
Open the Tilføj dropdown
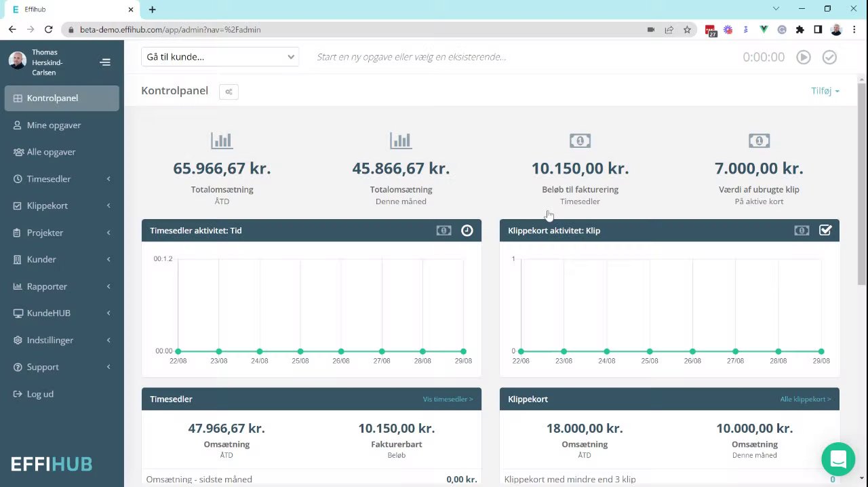[825, 91]
